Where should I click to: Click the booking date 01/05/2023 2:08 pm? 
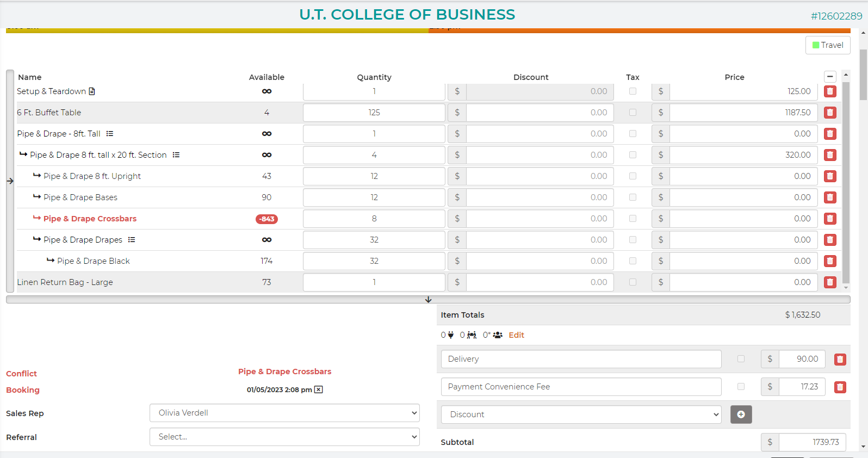[280, 389]
